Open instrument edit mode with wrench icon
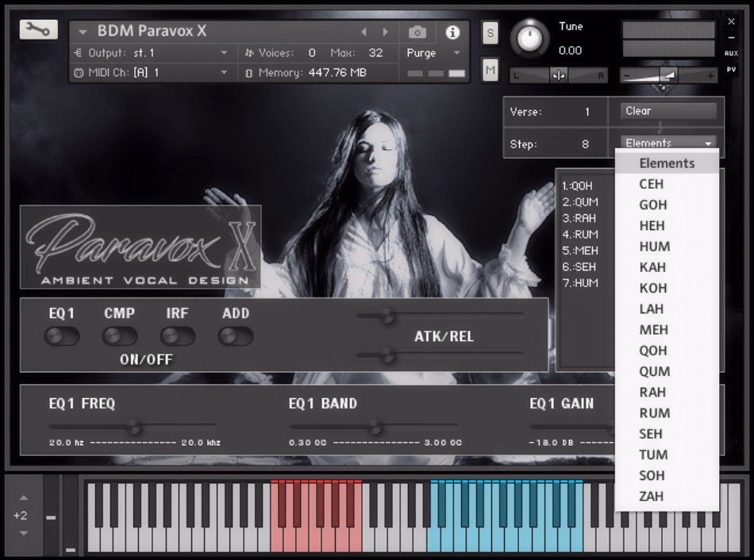This screenshot has height=560, width=754. coord(38,30)
